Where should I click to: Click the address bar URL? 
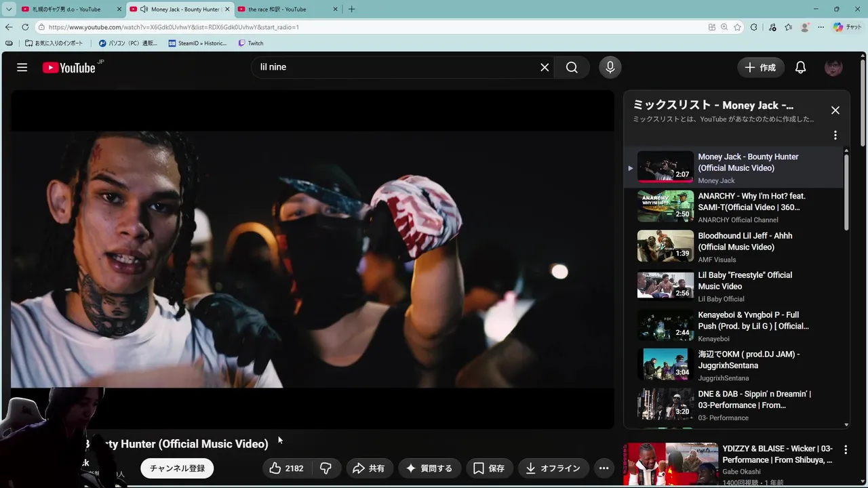coord(174,27)
